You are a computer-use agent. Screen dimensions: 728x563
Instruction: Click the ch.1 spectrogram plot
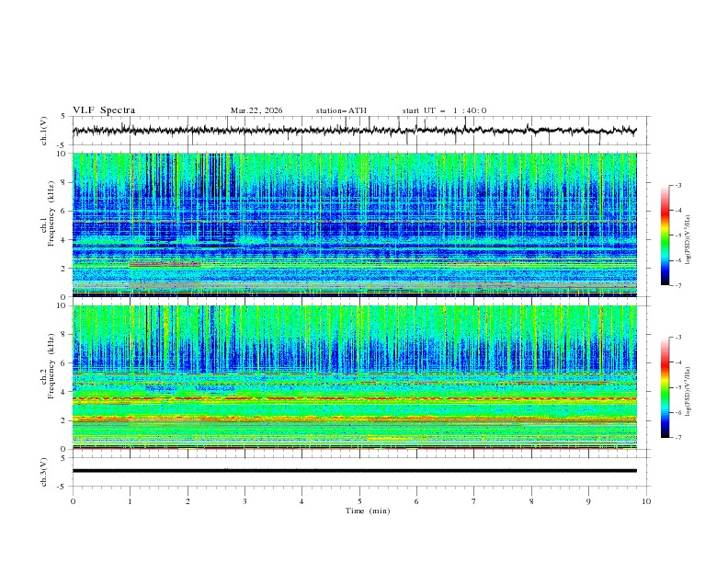click(x=355, y=224)
